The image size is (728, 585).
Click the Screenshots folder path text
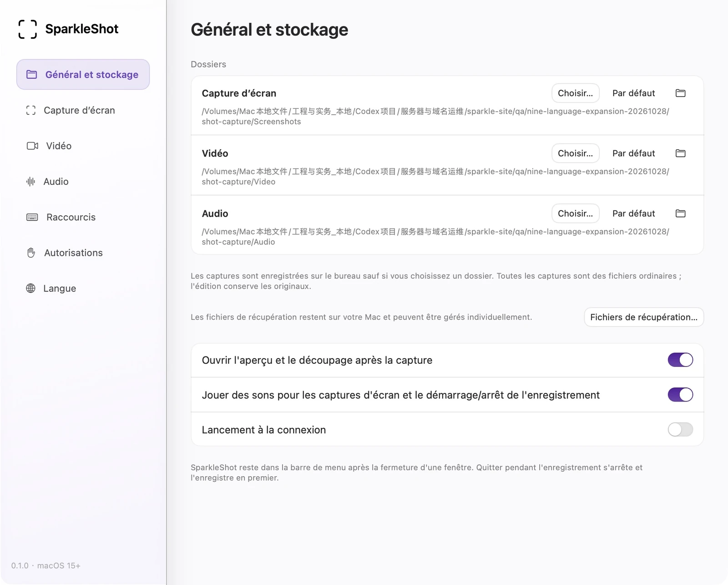(x=435, y=116)
